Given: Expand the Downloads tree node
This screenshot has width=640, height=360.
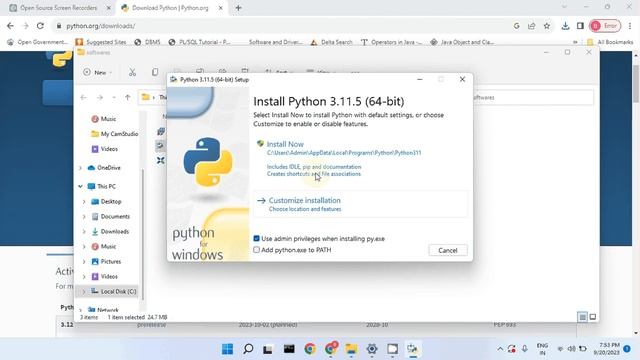Looking at the screenshot, I should (x=84, y=231).
